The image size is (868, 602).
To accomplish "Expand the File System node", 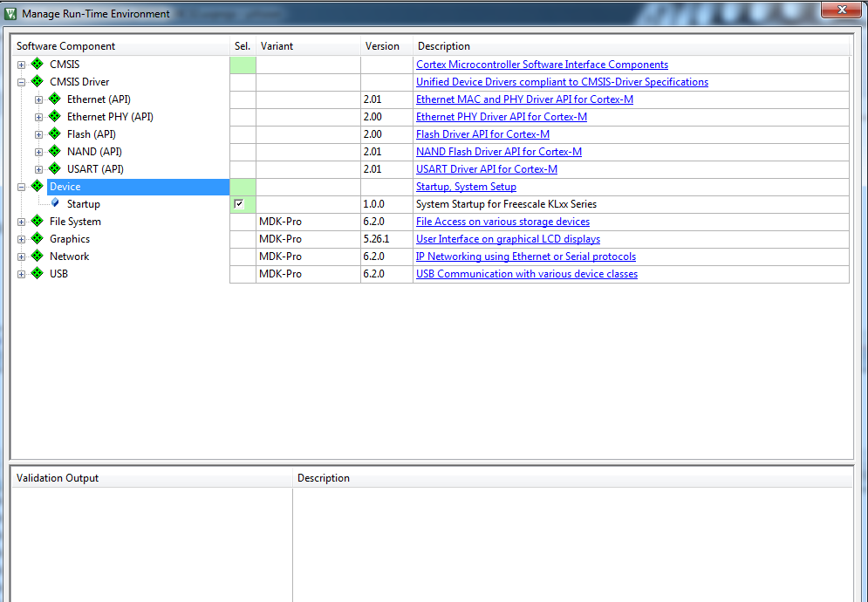I will (21, 222).
